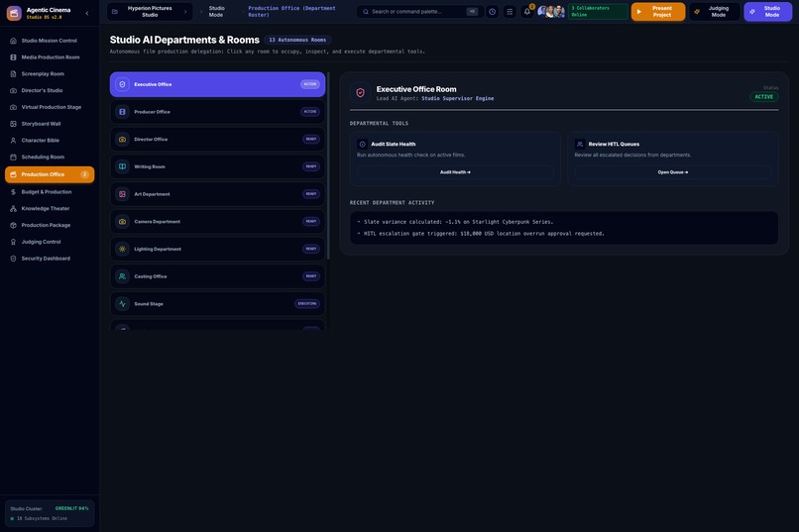Viewport: 799px width, 532px height.
Task: Click the slate variance activity log line
Action: (455, 223)
